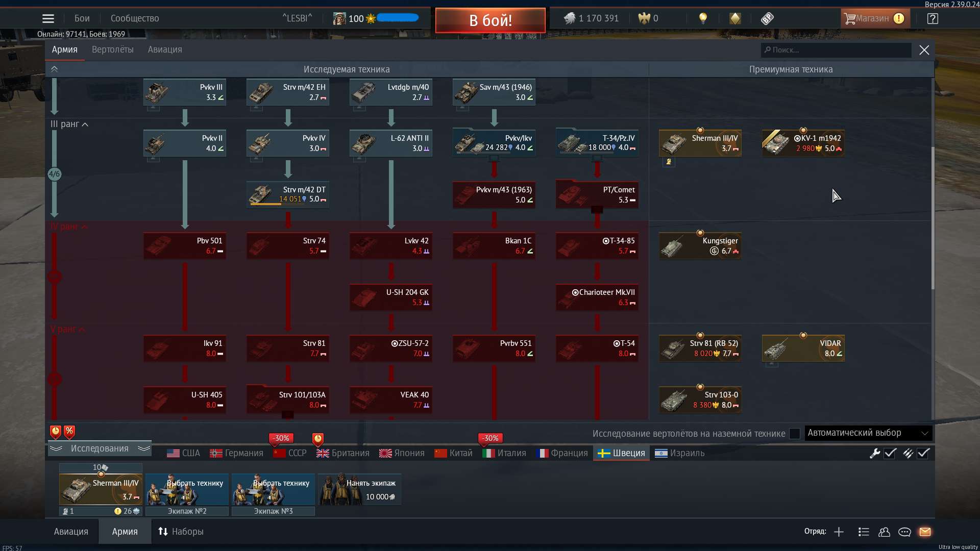980x551 pixels.
Task: Click the silver lions currency icon
Action: 569,18
